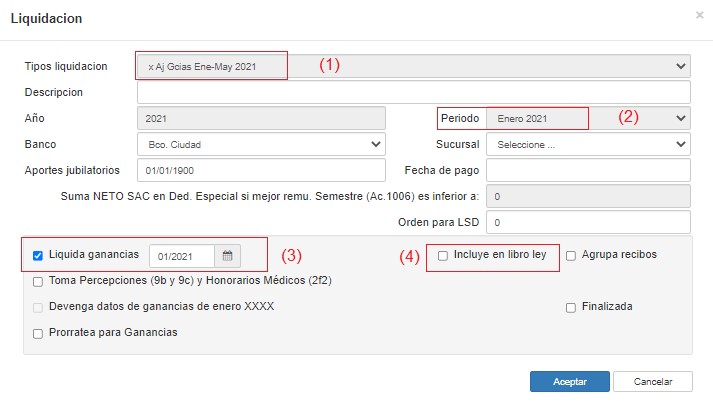This screenshot has height=416, width=713.
Task: Choose a Sucursal from the dropdown
Action: click(x=588, y=144)
